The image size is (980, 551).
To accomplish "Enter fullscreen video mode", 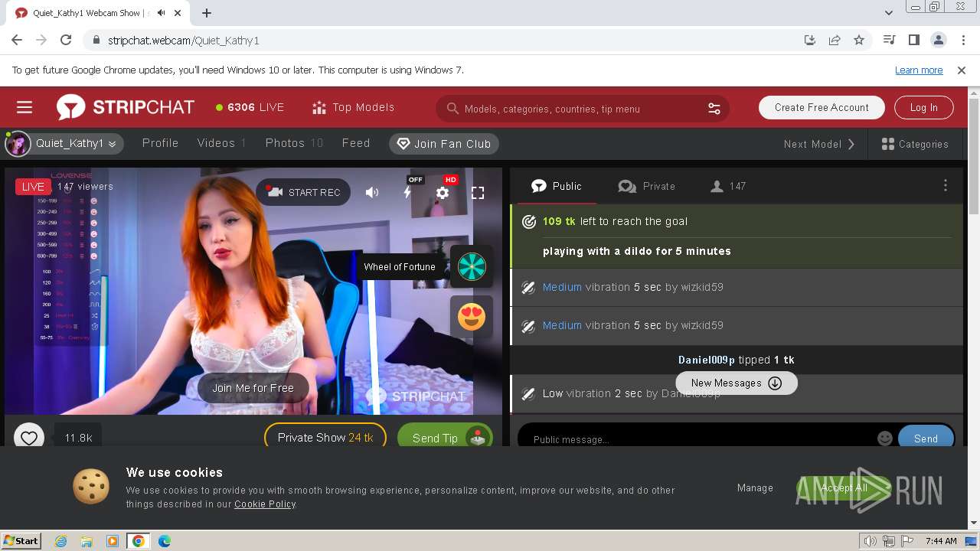I will [x=478, y=193].
